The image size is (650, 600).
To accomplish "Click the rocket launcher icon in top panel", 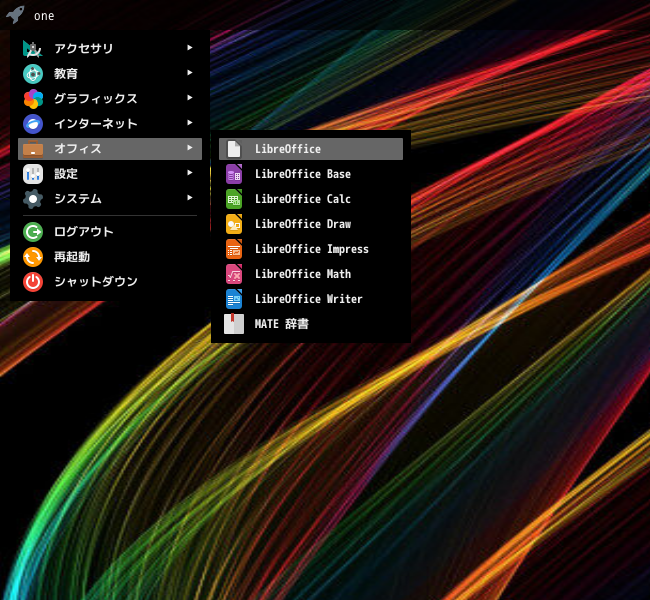I will [15, 15].
